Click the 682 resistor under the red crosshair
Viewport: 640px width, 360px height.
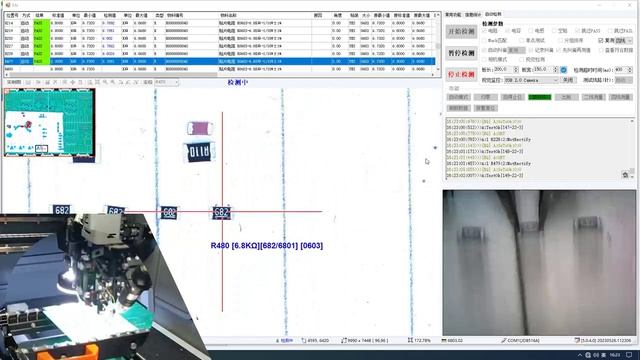[x=221, y=212]
